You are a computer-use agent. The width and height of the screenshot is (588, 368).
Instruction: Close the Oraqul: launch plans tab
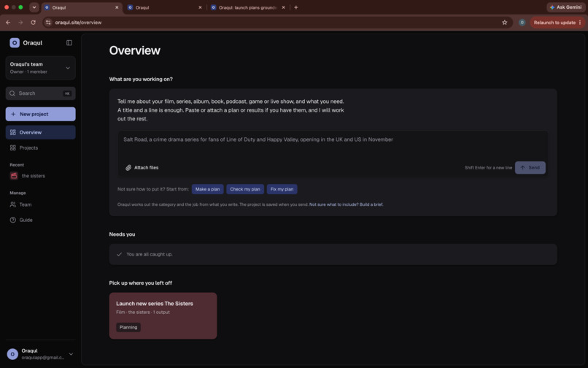click(x=283, y=7)
